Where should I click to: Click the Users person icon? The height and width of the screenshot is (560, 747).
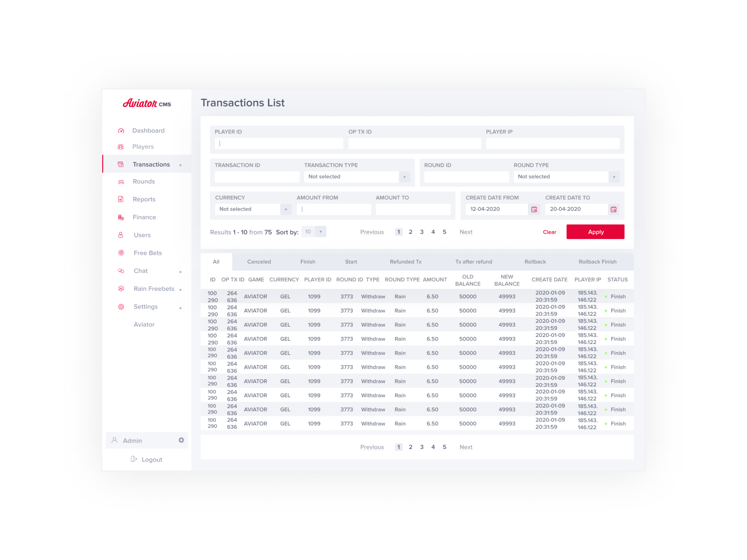pos(121,235)
